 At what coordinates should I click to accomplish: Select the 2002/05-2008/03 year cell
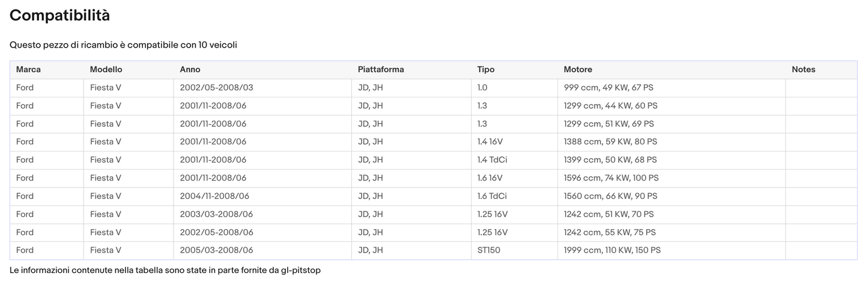[x=216, y=88]
